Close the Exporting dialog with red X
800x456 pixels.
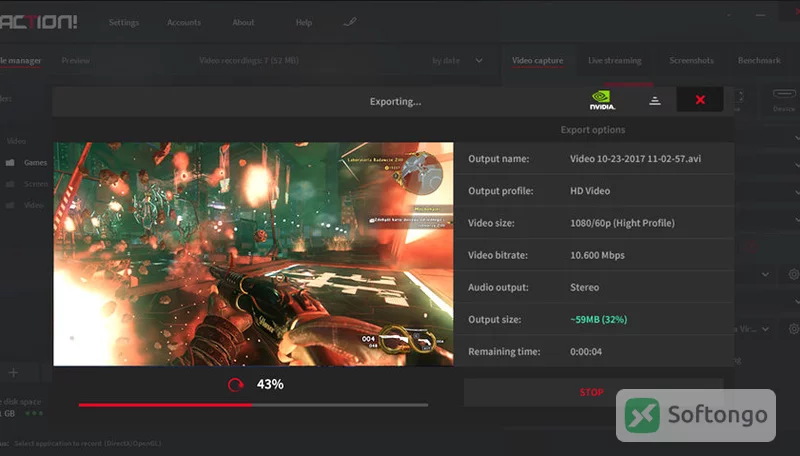click(700, 99)
